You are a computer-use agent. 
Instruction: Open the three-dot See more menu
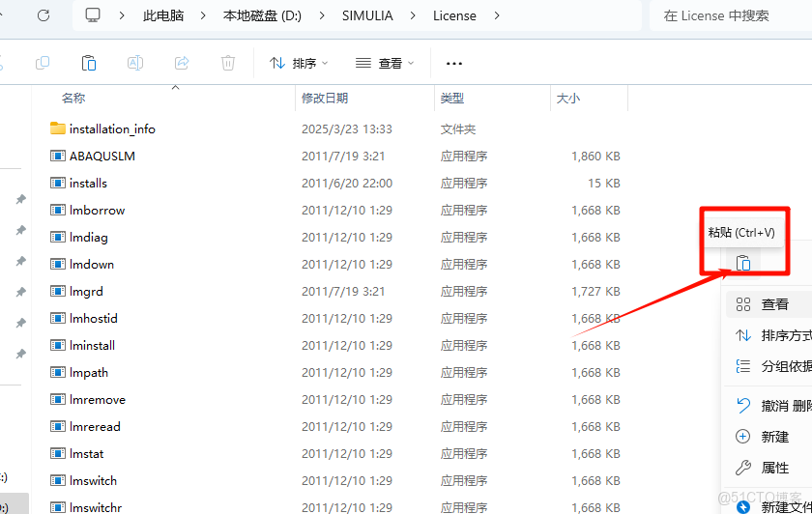point(454,64)
